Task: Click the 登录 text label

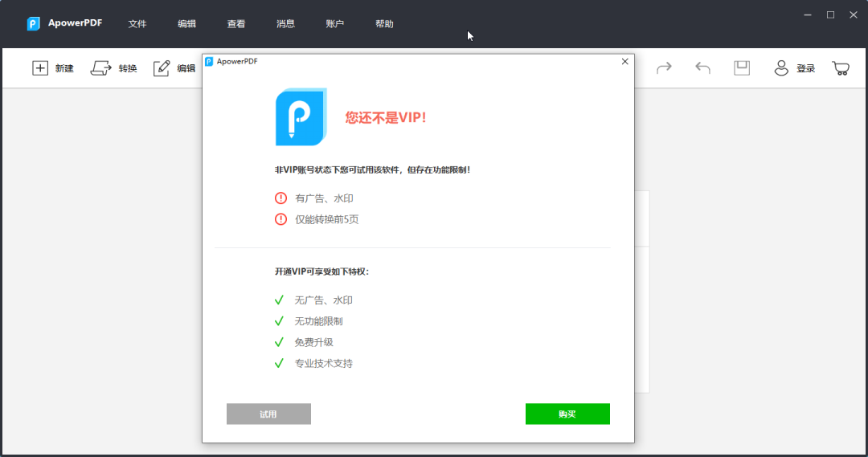Action: pyautogui.click(x=805, y=68)
